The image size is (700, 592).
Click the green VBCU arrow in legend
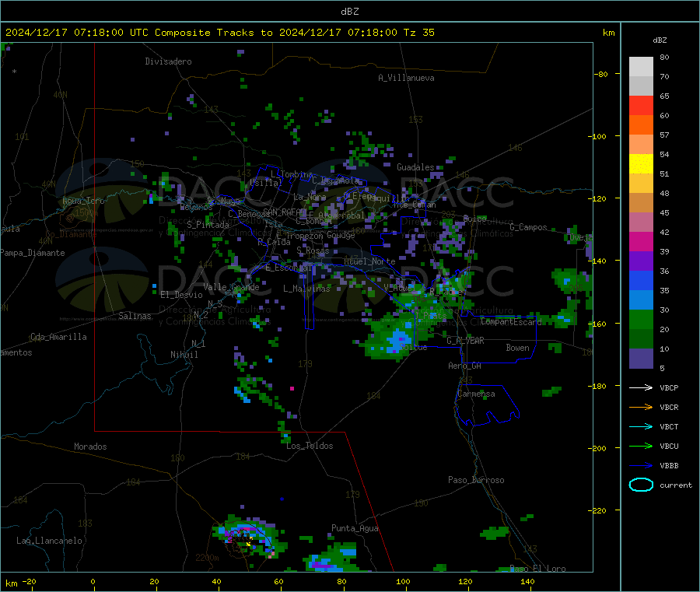641,446
